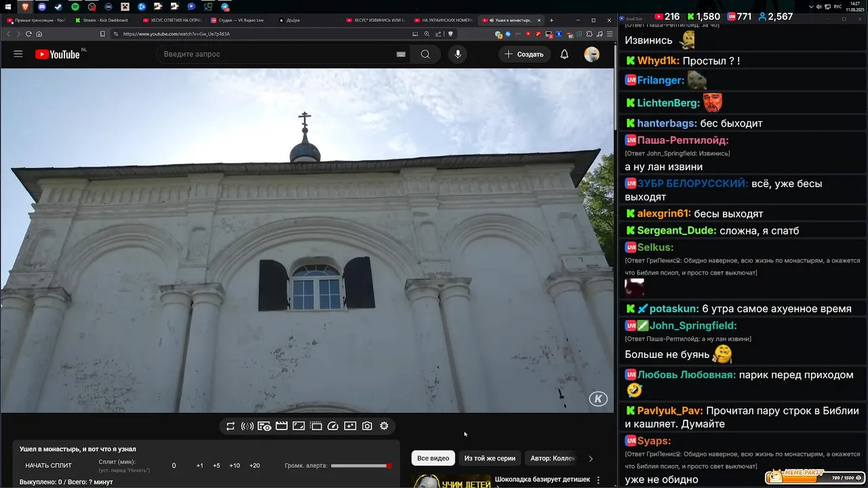The width and height of the screenshot is (868, 488).
Task: Switch to НА УКРАИНСКИХ НОМЕРА tab
Action: [x=443, y=20]
